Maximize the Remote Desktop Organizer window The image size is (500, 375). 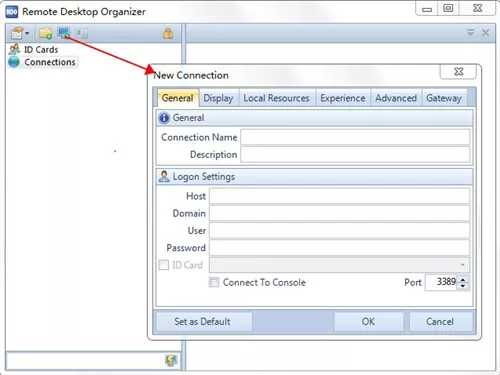[x=448, y=8]
